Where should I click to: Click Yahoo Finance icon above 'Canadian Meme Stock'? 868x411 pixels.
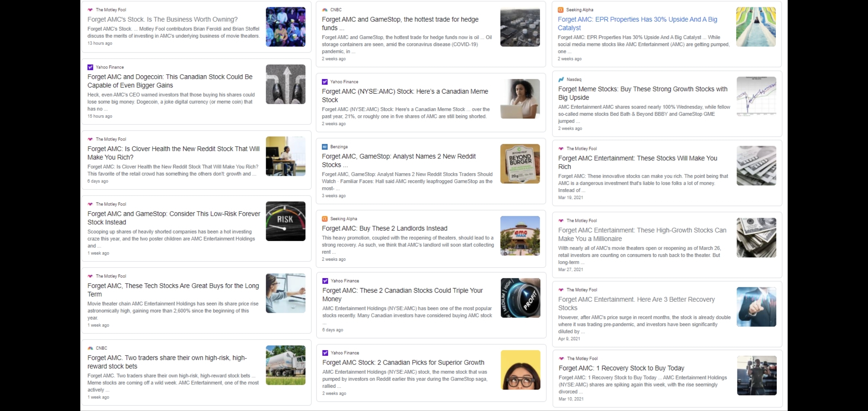point(325,82)
